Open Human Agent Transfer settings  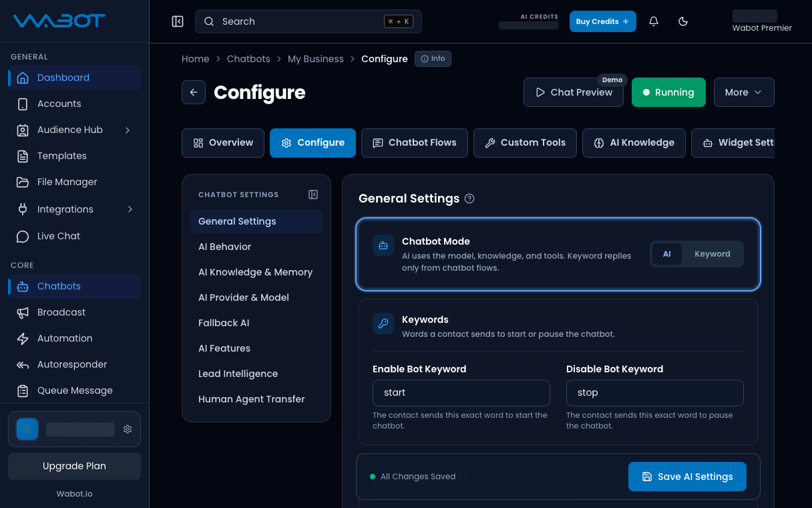[256, 399]
